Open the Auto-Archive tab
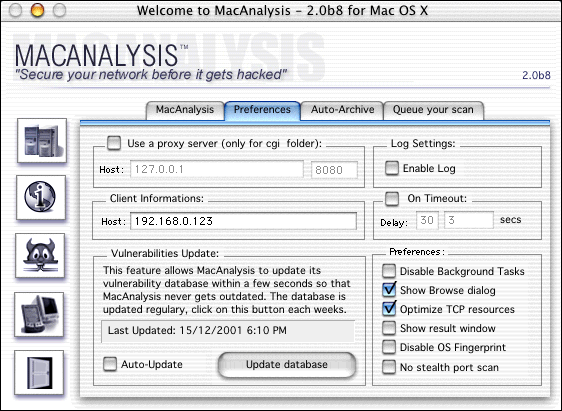Screen dimensions: 562x411 342,110
